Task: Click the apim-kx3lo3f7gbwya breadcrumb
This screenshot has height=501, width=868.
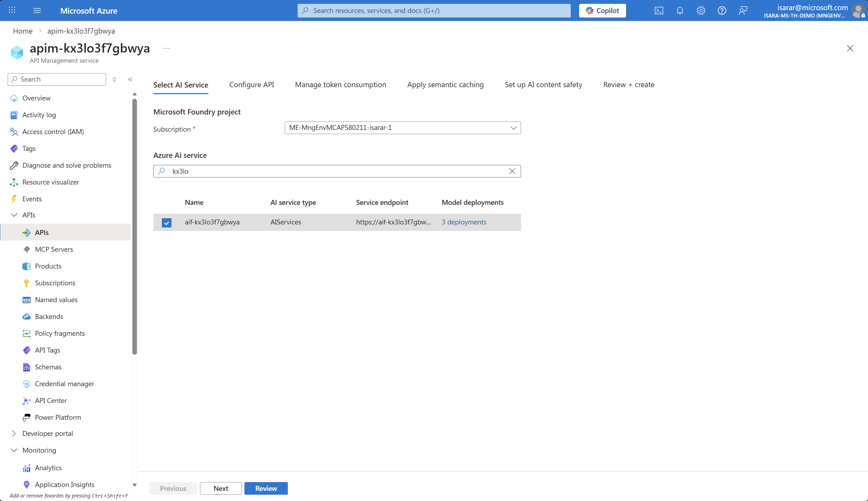Action: coord(81,31)
